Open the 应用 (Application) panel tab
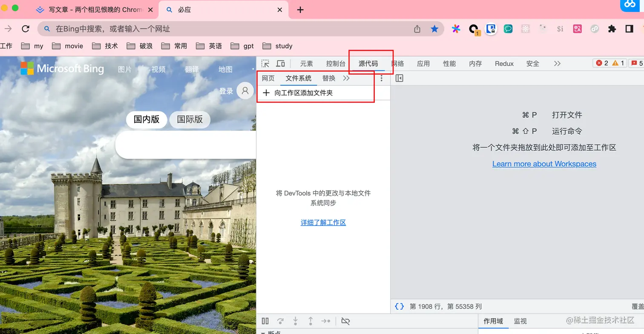Viewport: 644px width, 334px height. [x=423, y=64]
